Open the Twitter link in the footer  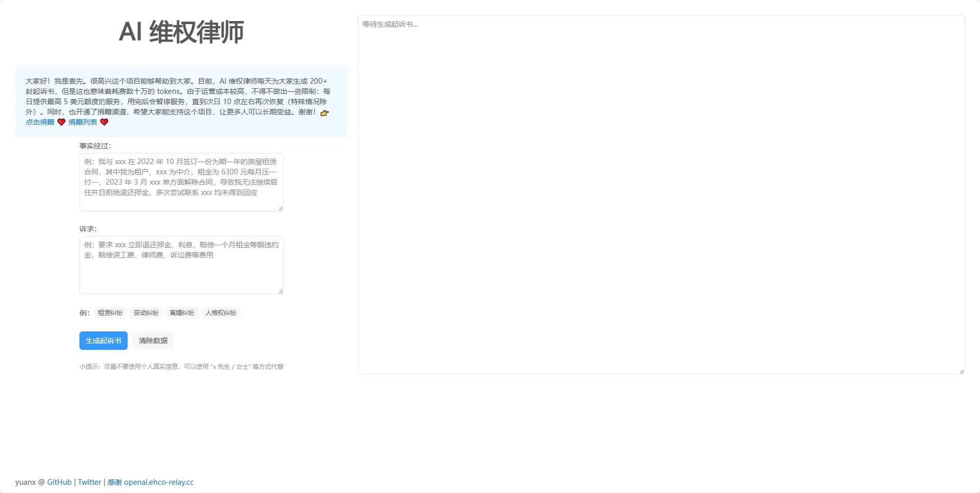90,482
